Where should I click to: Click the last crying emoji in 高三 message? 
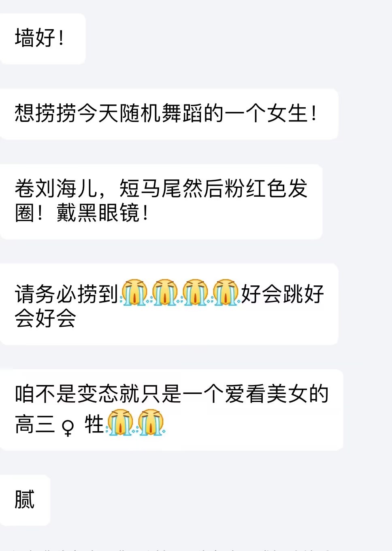coord(151,423)
